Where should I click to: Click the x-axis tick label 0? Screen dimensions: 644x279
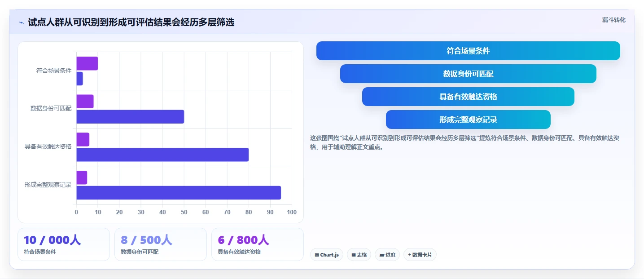(76, 212)
